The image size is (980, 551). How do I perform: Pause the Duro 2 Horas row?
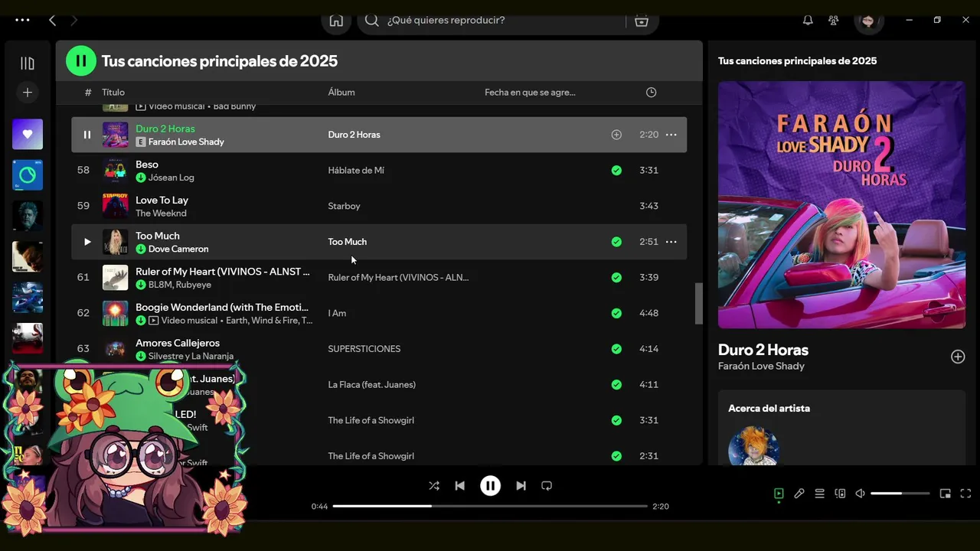coord(87,135)
